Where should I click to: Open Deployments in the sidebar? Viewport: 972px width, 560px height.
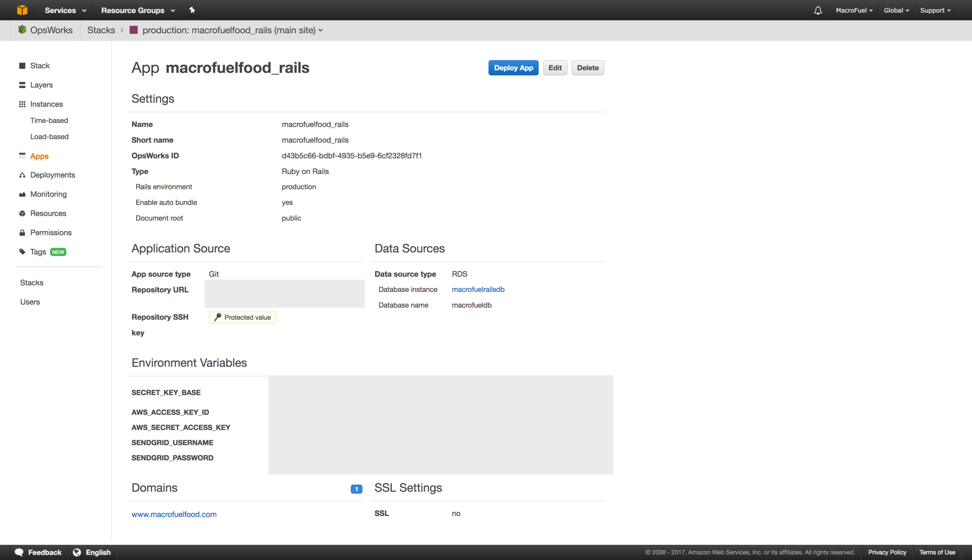[x=52, y=175]
